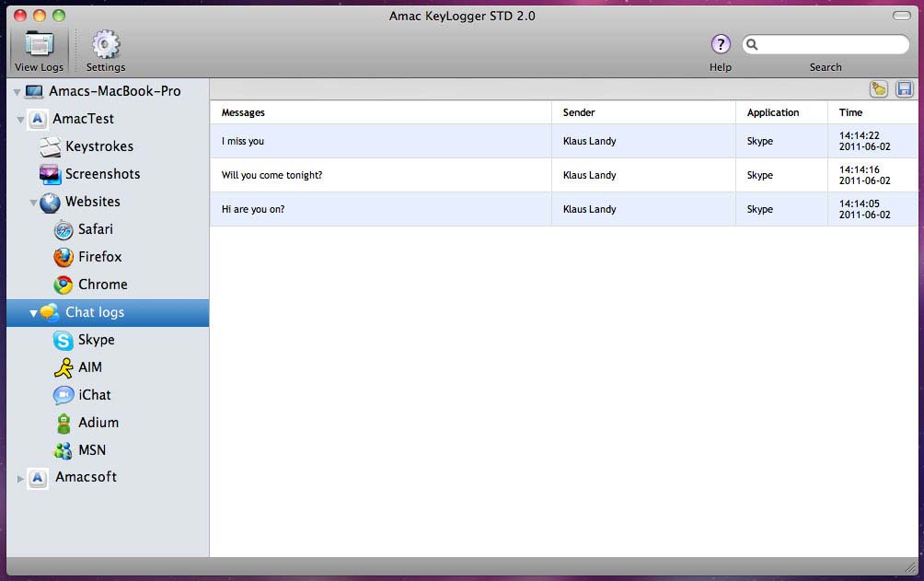924x581 pixels.
Task: Open the Safari compass icon
Action: point(64,230)
